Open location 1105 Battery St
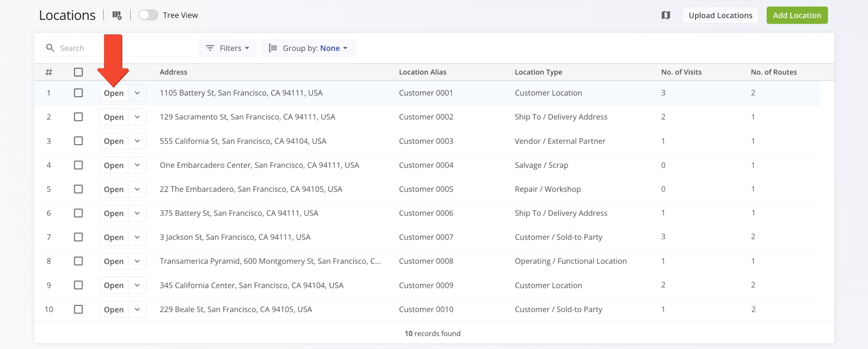 [114, 93]
